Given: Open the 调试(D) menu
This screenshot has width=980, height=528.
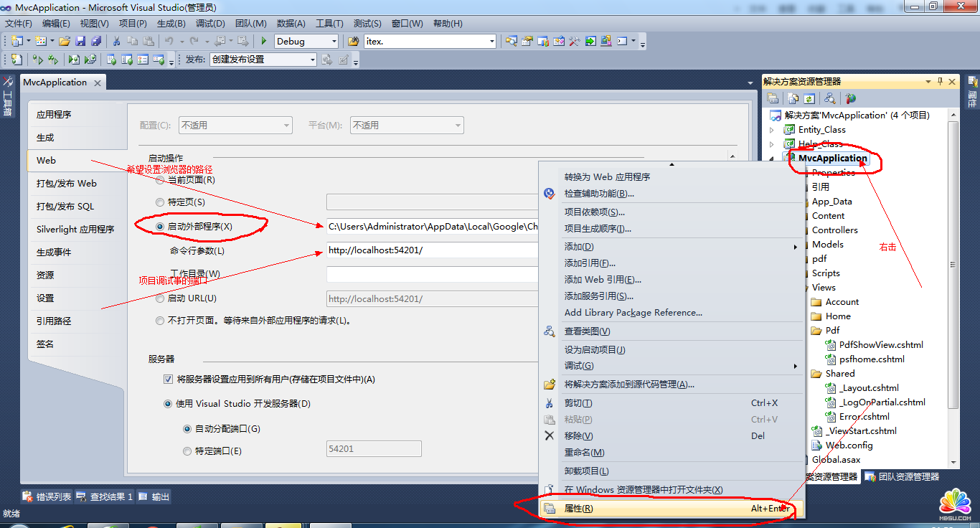Looking at the screenshot, I should click(x=210, y=23).
